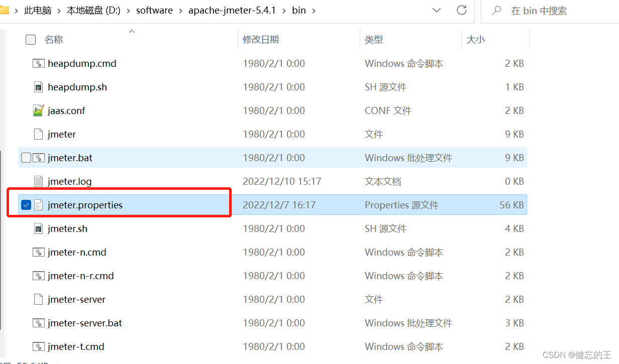Click the 0 KB size cell
Image resolution: width=619 pixels, height=364 pixels.
point(514,181)
